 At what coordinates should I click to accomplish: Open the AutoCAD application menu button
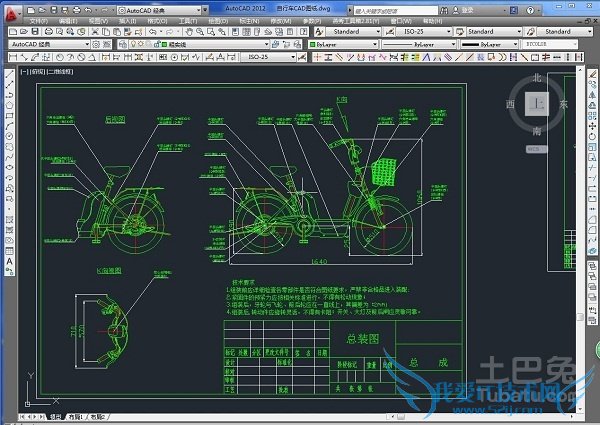(12, 14)
